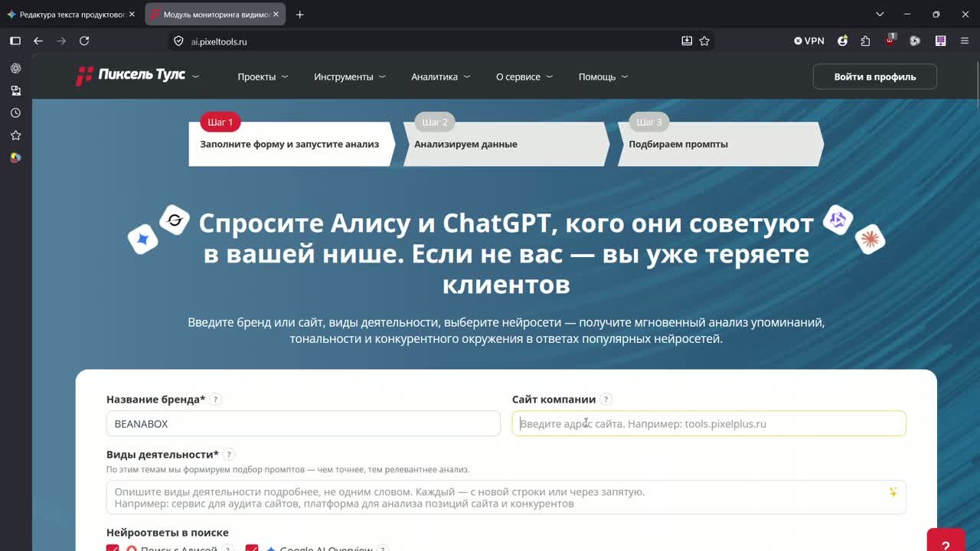This screenshot has width=980, height=551.
Task: Open the browser sidebar panel toggle
Action: click(15, 41)
